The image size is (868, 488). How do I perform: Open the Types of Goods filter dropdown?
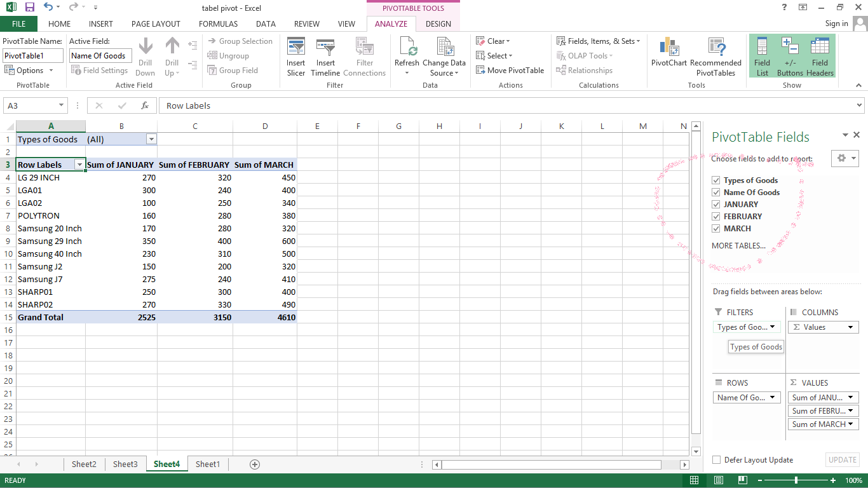point(151,139)
